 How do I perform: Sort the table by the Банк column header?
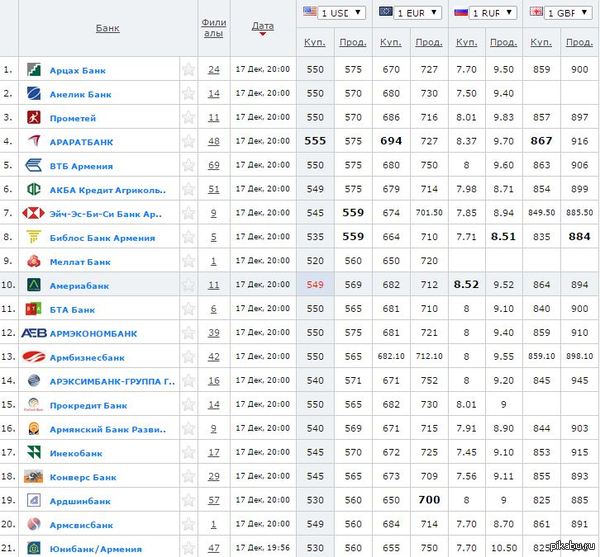point(107,28)
